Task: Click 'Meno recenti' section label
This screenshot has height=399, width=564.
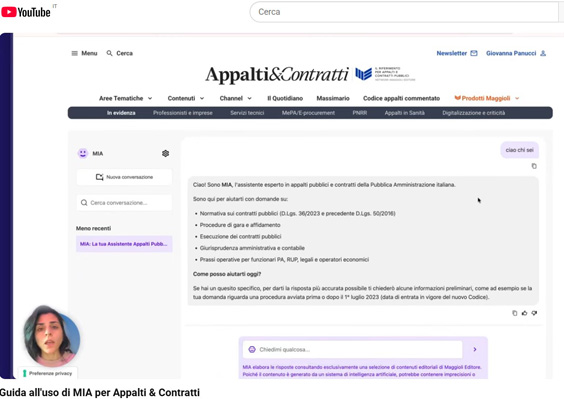Action: point(94,228)
